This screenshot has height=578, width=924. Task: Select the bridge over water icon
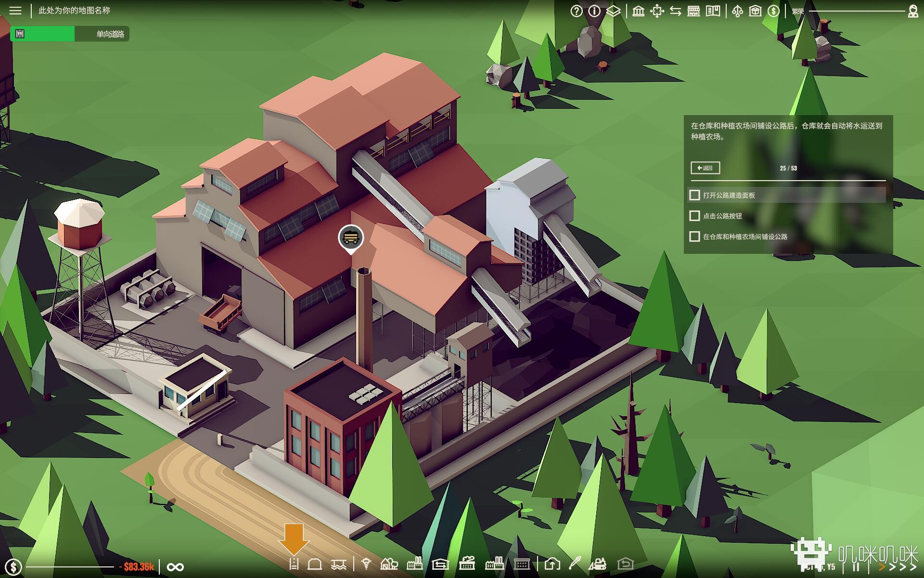pyautogui.click(x=339, y=564)
